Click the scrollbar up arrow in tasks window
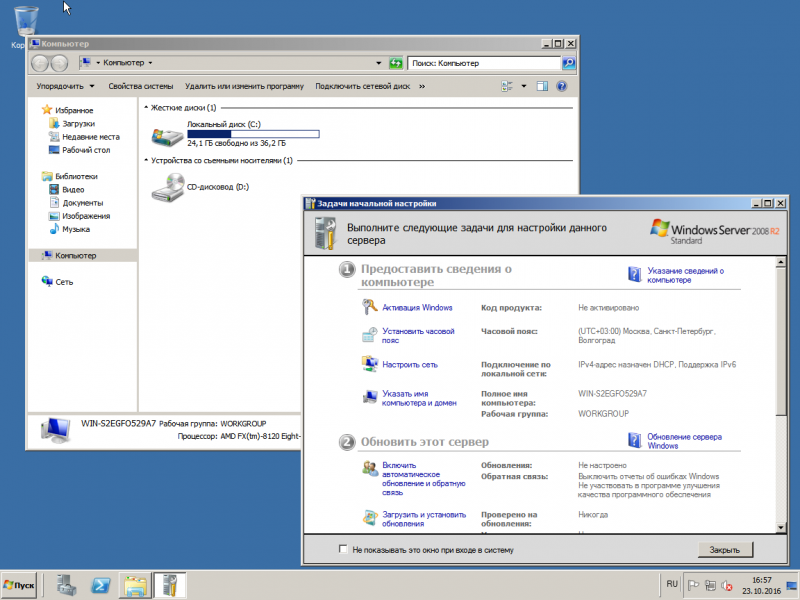The image size is (800, 600). (x=781, y=262)
